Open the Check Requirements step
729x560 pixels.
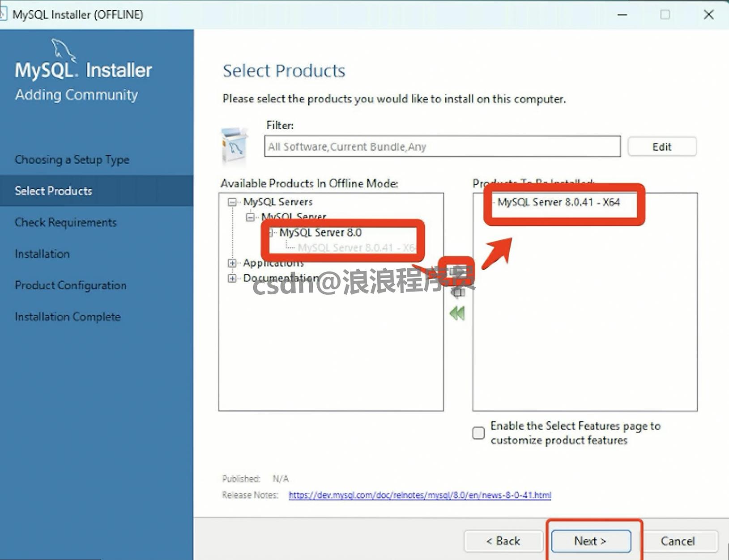(x=66, y=222)
